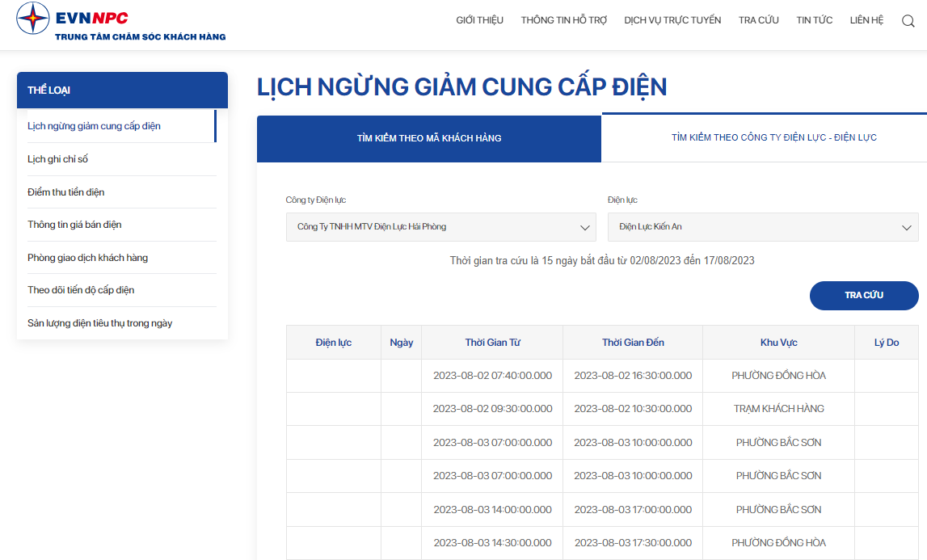Viewport: 927px width, 560px height.
Task: Open Phòng giao dịch khách hàng link
Action: tap(87, 258)
